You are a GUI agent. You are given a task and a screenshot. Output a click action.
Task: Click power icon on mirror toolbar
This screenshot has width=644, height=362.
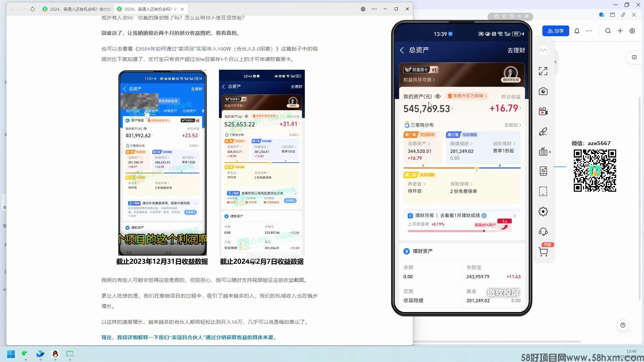click(x=496, y=16)
